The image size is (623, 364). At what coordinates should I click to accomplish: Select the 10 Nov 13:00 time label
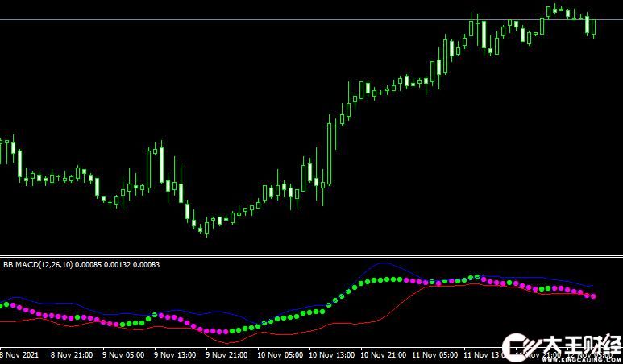[332, 354]
